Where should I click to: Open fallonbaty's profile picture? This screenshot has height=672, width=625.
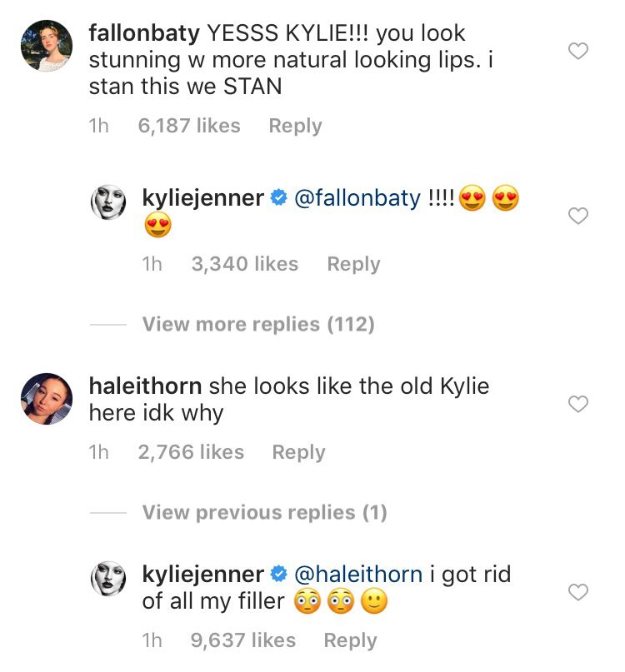click(47, 46)
